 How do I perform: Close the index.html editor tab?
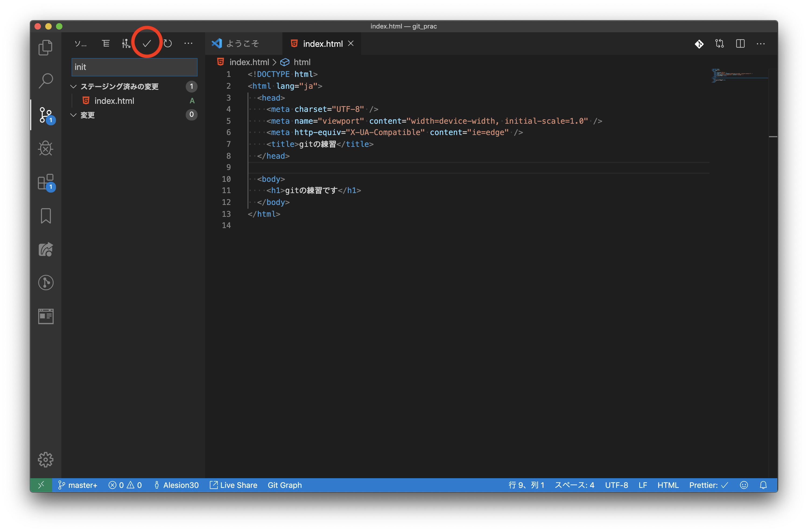pyautogui.click(x=351, y=44)
